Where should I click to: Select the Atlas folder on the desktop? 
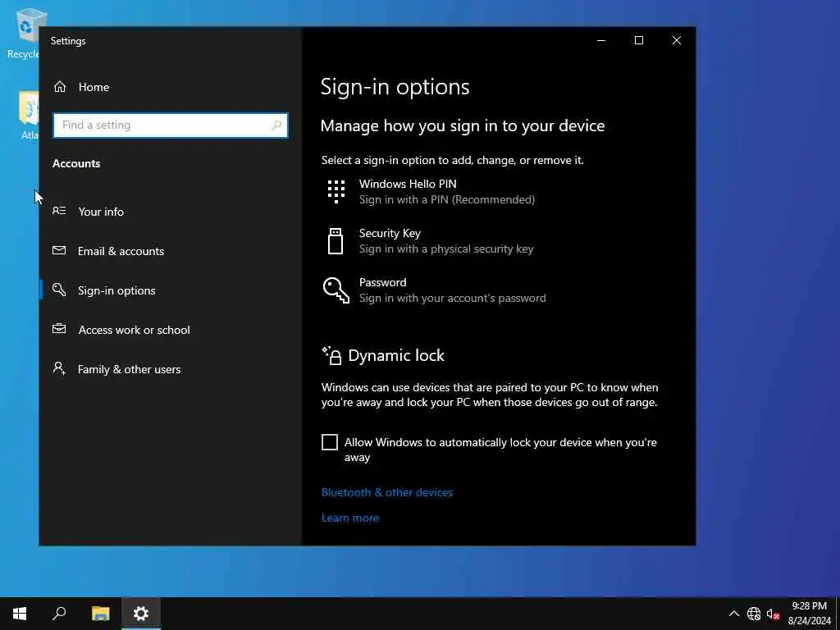29,115
